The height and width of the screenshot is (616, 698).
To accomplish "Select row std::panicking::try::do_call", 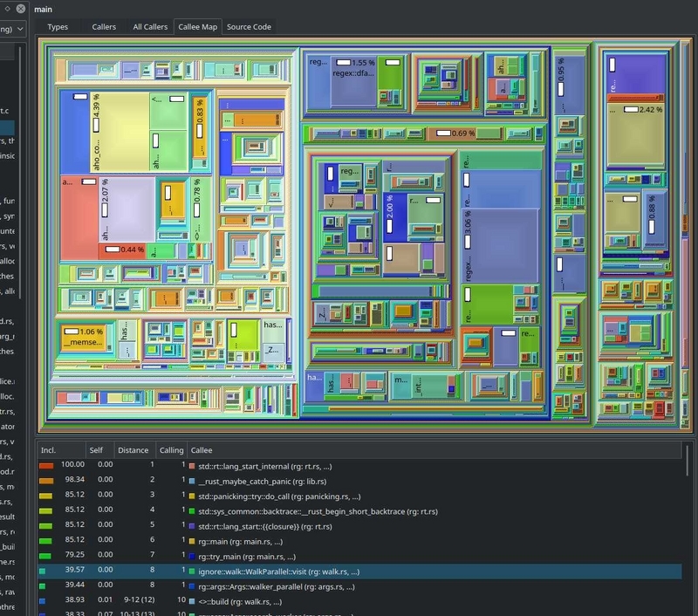I will click(x=359, y=496).
